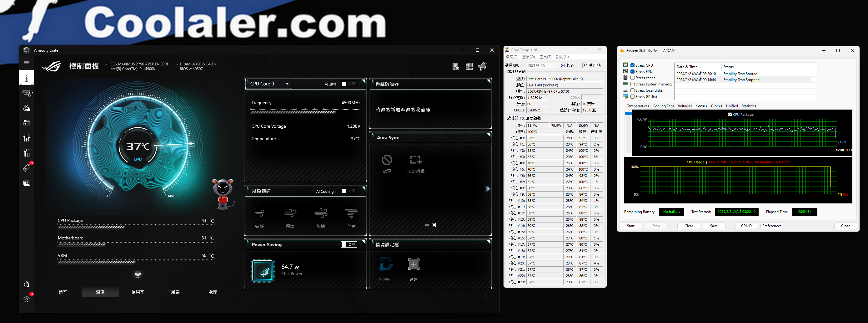
Task: Click the announcements megaphone icon
Action: click(x=483, y=66)
